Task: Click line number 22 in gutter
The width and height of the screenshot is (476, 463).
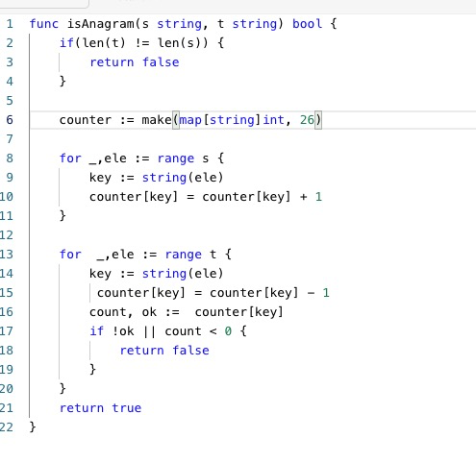Action: (7, 427)
